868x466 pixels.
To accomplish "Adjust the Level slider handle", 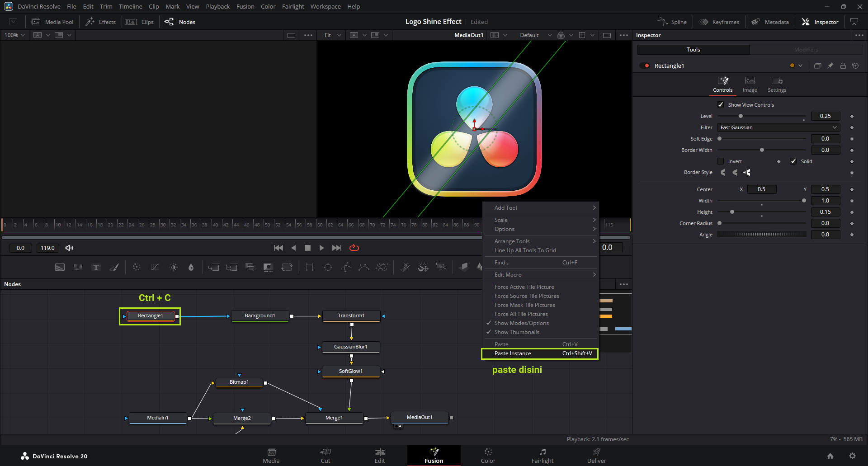I will click(741, 116).
